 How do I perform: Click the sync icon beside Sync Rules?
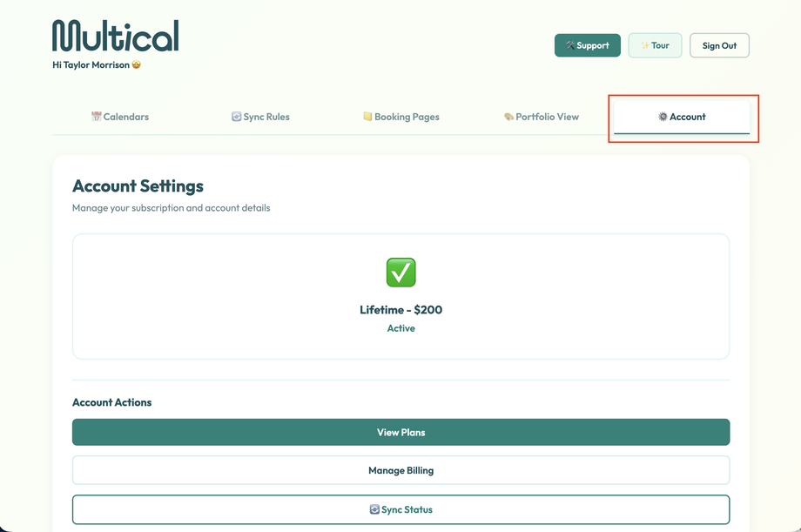(237, 117)
